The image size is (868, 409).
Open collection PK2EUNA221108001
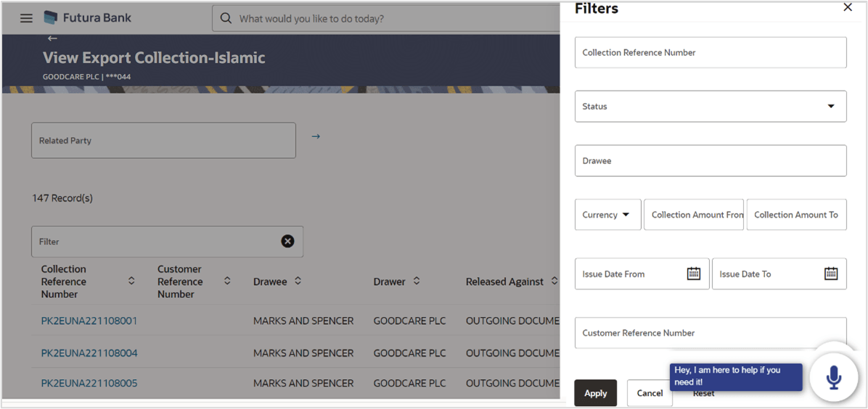[89, 321]
